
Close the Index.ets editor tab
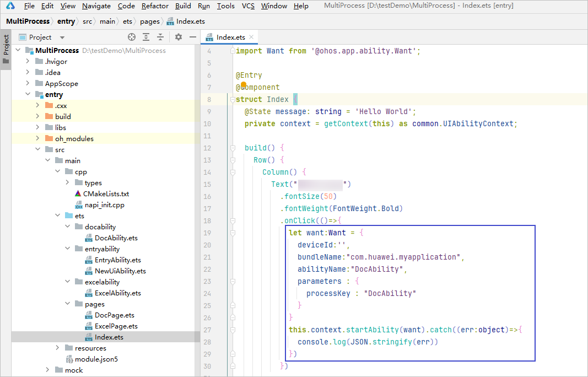click(x=252, y=37)
